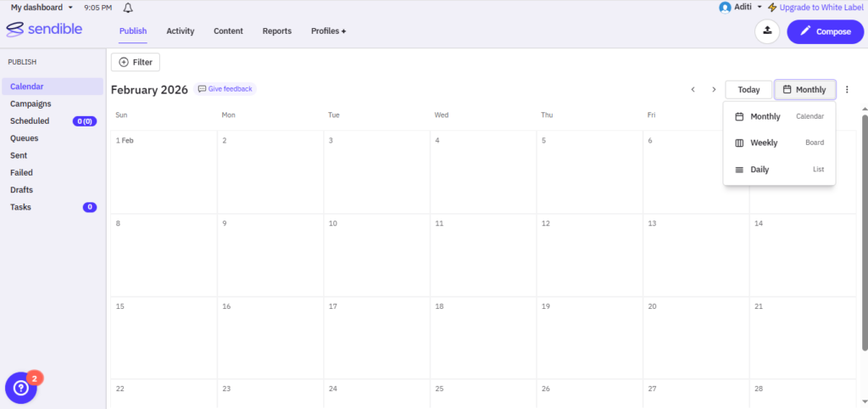Switch to the Publish tab
The height and width of the screenshot is (409, 868).
(x=133, y=31)
